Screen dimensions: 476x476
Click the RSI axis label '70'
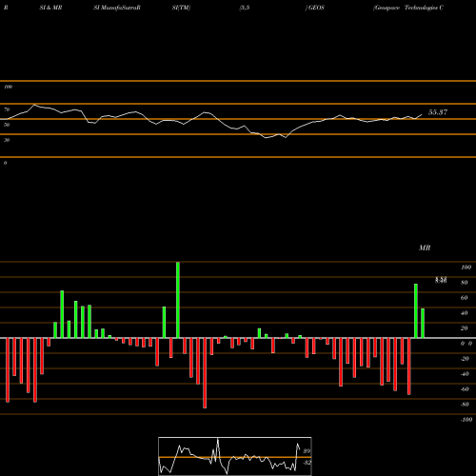click(x=7, y=109)
